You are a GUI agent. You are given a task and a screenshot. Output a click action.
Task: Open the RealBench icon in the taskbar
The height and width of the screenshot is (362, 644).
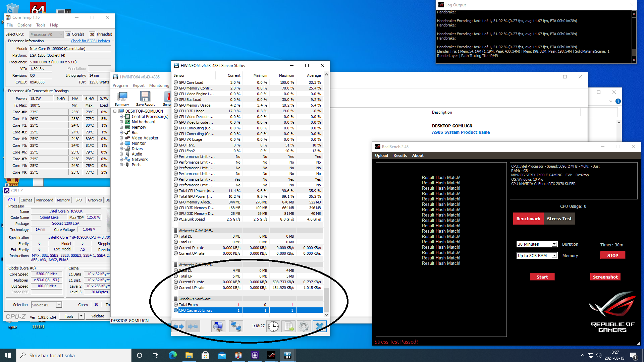tap(271, 355)
